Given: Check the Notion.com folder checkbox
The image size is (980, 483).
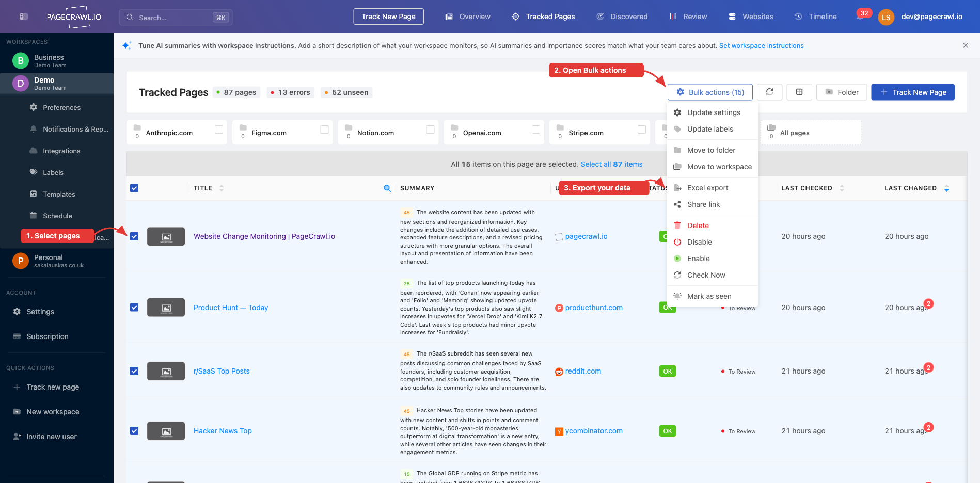Looking at the screenshot, I should click(x=430, y=130).
